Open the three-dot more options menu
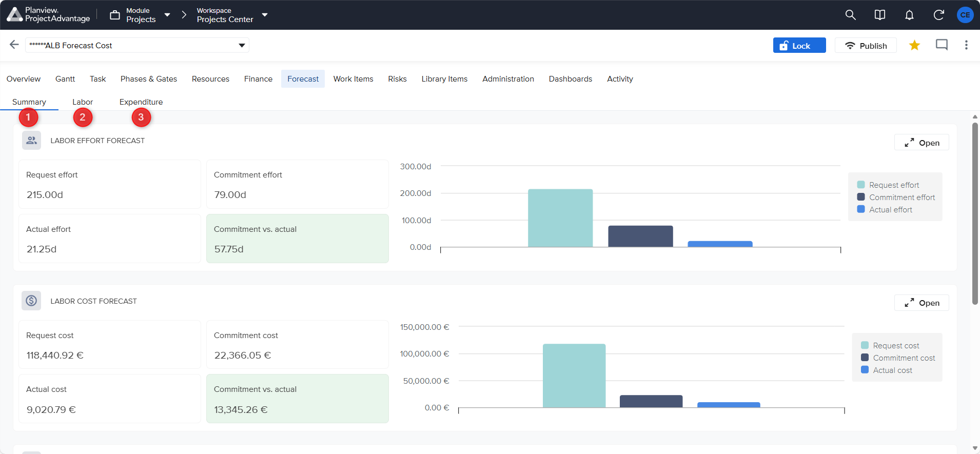 966,45
